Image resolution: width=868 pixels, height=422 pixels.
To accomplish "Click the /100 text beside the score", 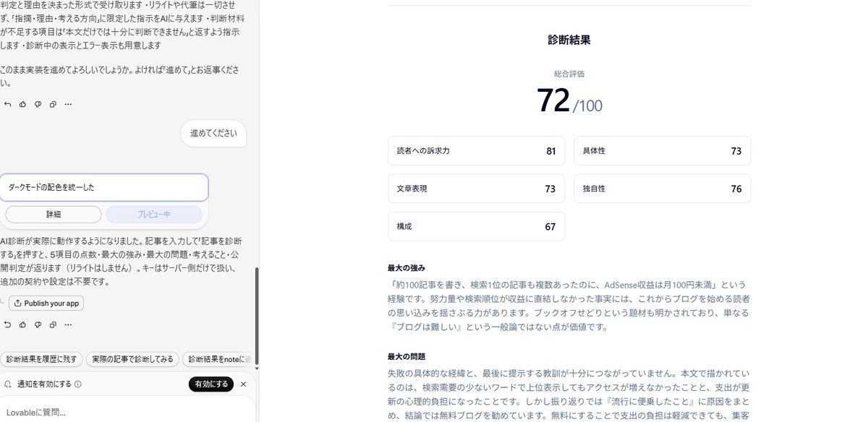I will click(x=588, y=106).
